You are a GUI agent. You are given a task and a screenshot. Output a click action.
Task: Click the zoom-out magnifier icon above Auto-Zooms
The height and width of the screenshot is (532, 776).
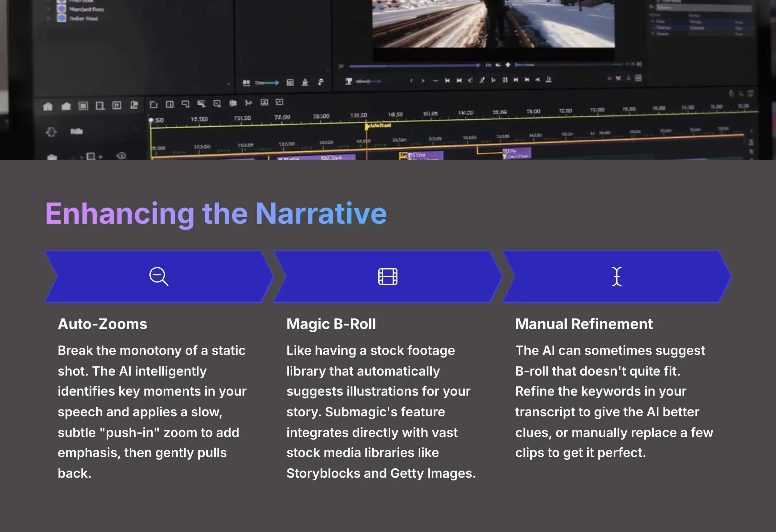click(x=159, y=276)
